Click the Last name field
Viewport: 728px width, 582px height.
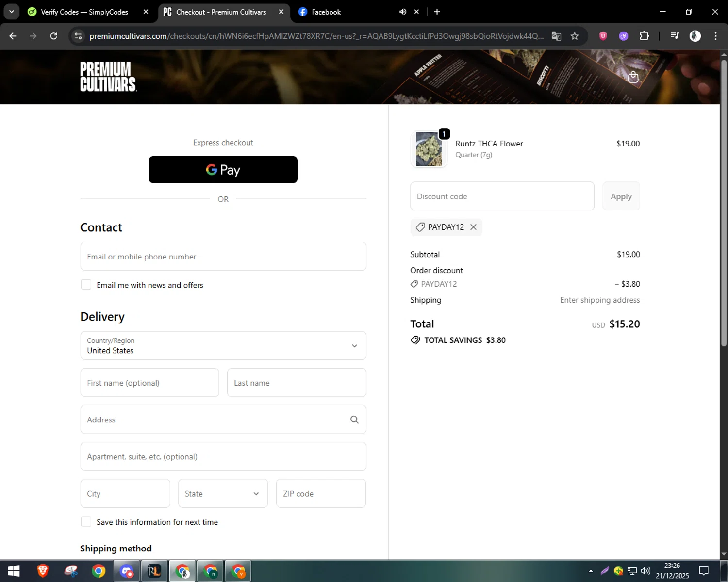297,383
